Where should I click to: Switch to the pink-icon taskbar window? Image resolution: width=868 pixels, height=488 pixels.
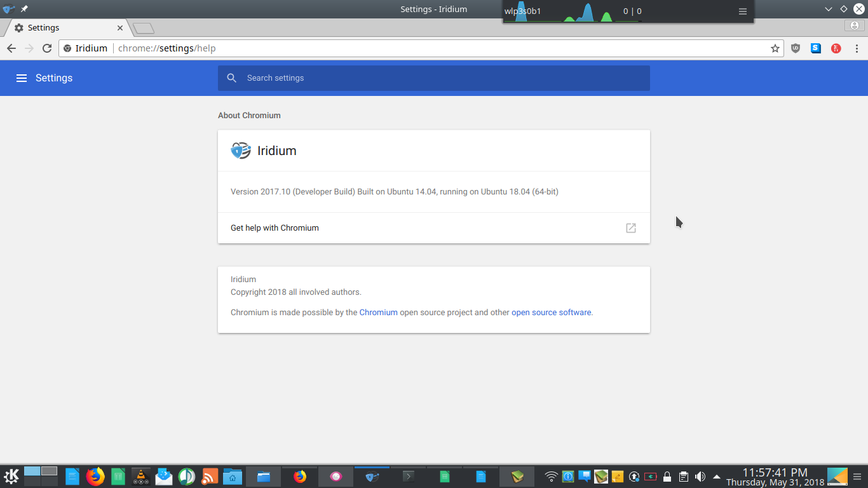click(336, 477)
